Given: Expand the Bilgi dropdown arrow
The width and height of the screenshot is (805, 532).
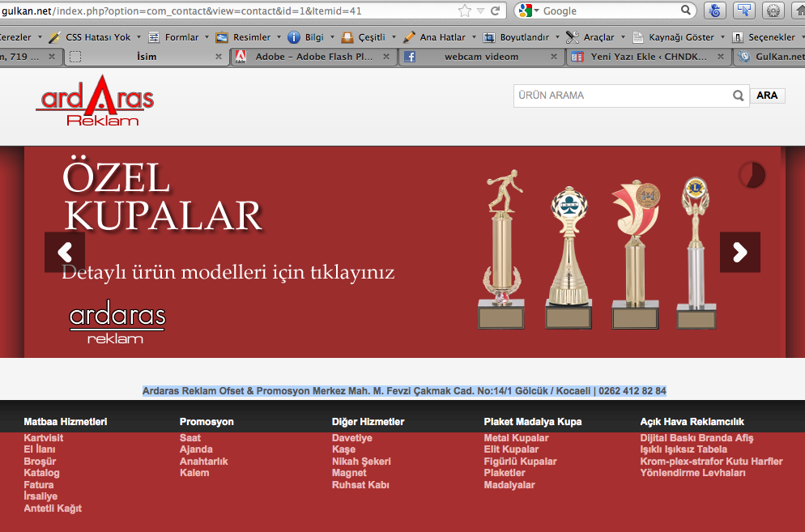Looking at the screenshot, I should tap(332, 37).
